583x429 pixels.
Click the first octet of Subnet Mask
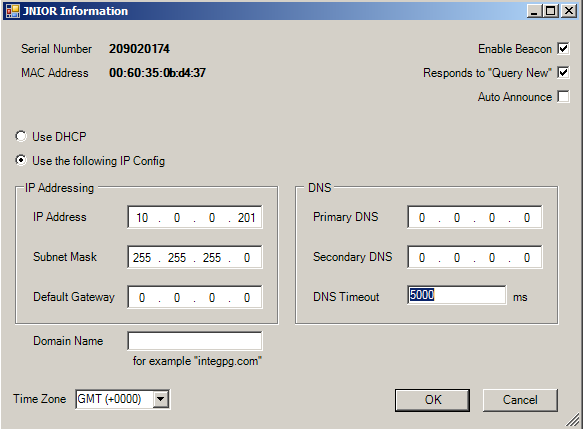click(x=142, y=257)
